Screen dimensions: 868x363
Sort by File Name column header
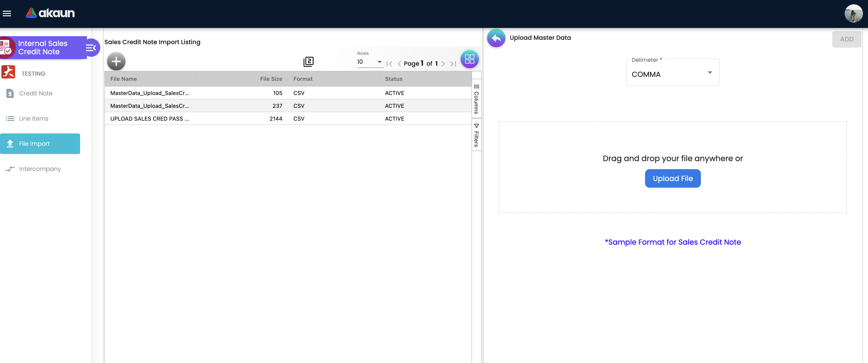[x=150, y=79]
